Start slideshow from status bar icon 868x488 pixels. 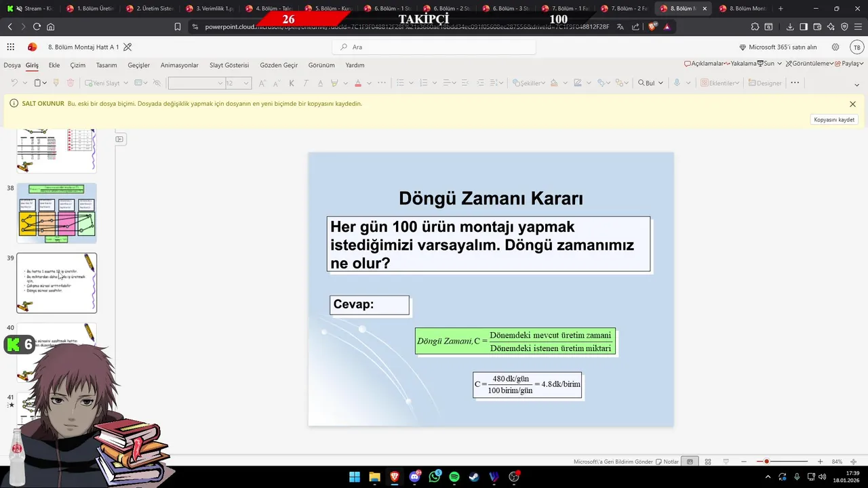tap(726, 462)
